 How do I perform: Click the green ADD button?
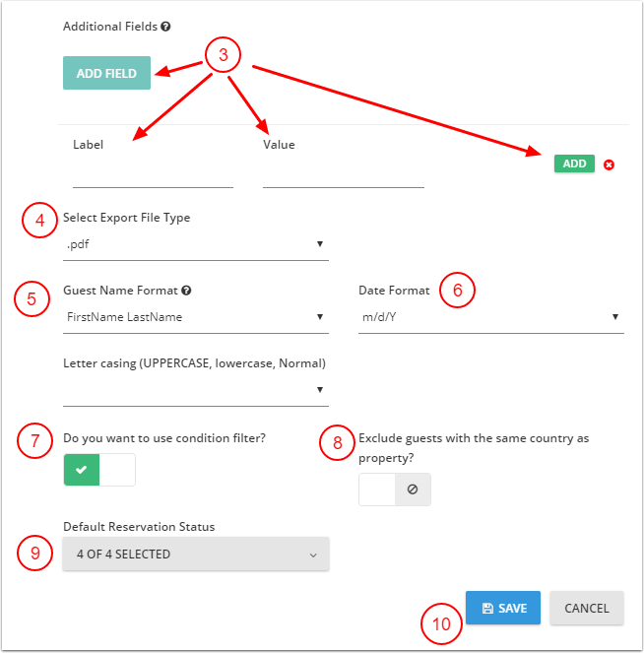[x=574, y=163]
